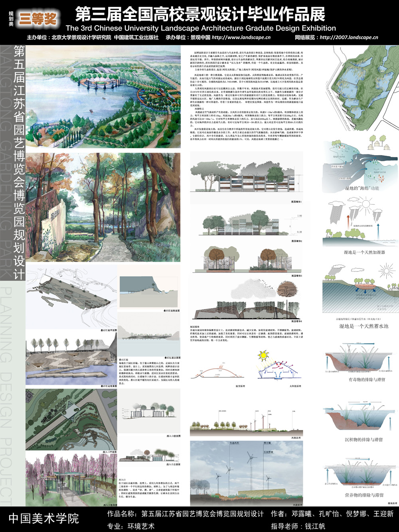Click the 指导老师：钱江帆 advisor text
The image size is (399, 532).
coord(298,526)
